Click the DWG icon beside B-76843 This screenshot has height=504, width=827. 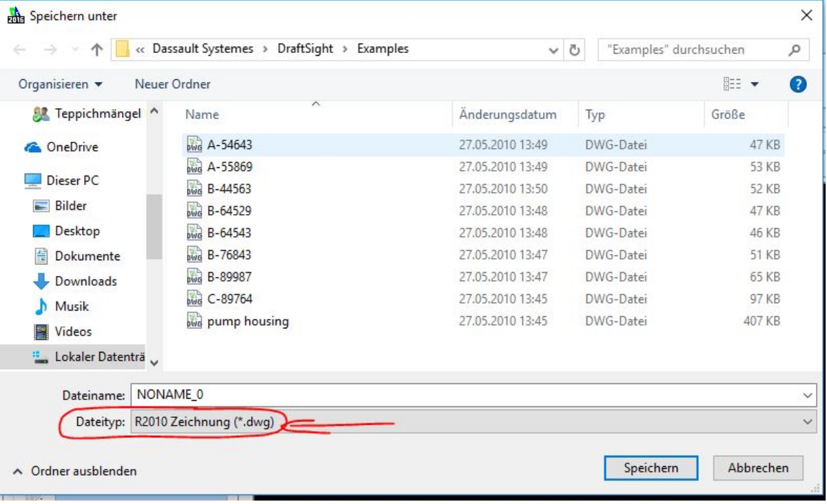click(194, 255)
